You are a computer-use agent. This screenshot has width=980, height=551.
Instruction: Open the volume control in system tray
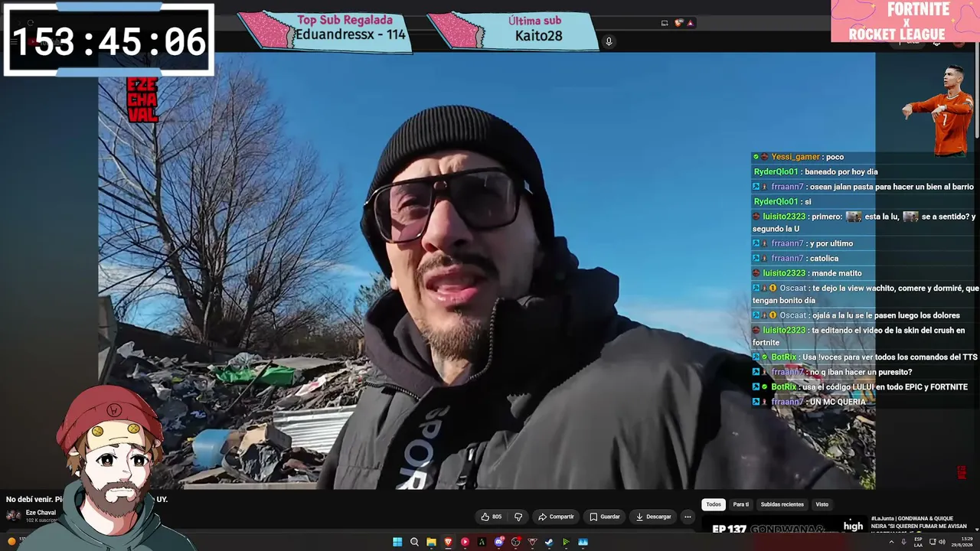click(x=942, y=542)
